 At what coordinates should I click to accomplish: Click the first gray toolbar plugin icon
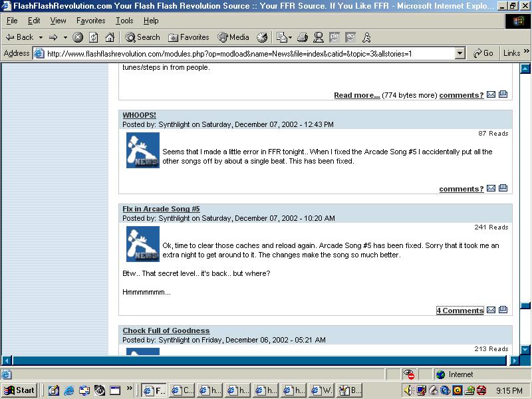tap(334, 37)
